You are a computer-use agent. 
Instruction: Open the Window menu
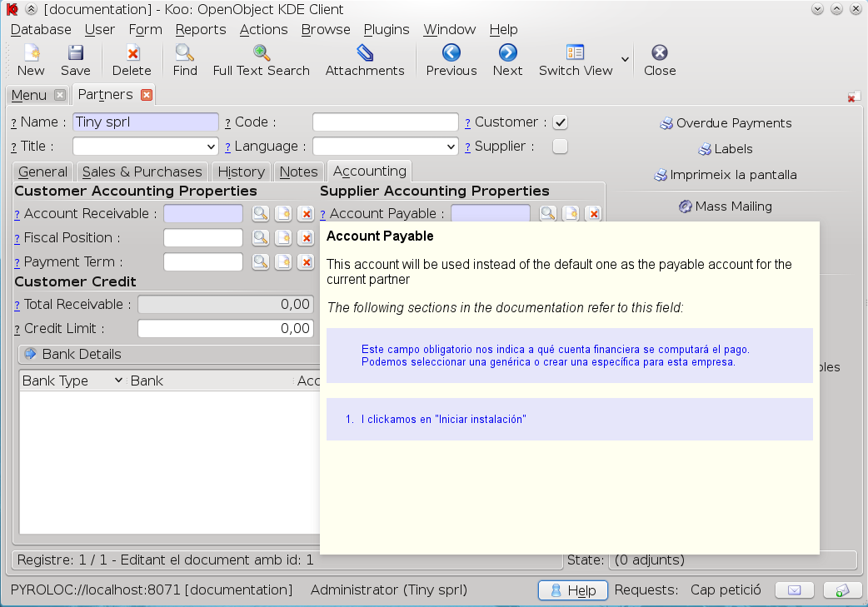pos(450,29)
